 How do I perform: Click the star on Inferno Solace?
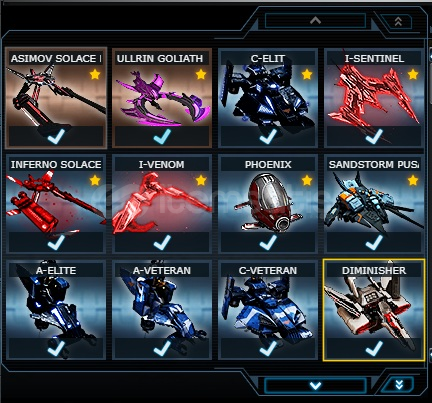click(x=95, y=180)
